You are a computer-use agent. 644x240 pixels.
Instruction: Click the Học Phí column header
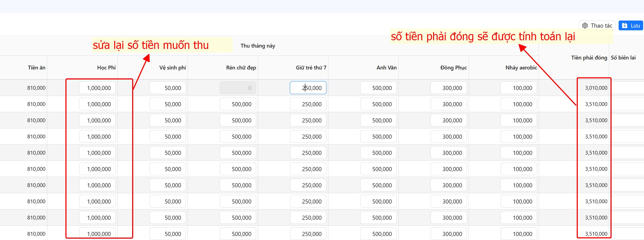click(x=106, y=68)
